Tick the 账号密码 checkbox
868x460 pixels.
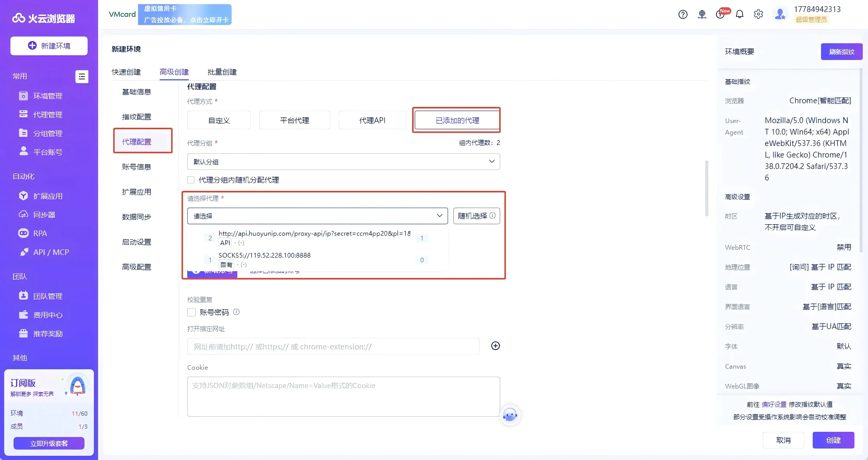coord(191,312)
